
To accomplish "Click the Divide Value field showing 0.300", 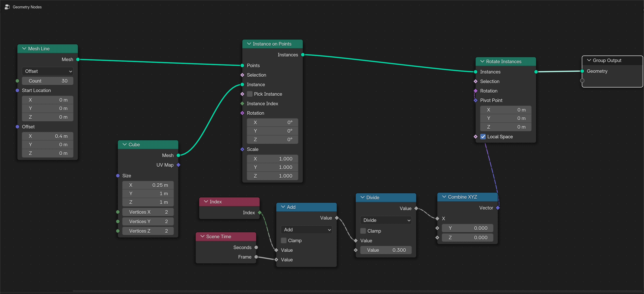I will pyautogui.click(x=386, y=250).
